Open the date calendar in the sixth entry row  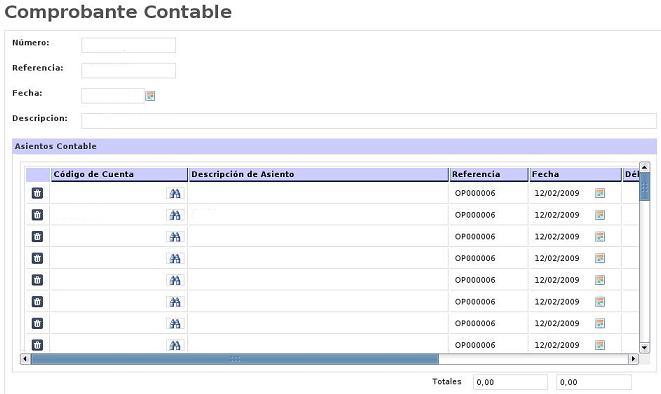pos(600,302)
